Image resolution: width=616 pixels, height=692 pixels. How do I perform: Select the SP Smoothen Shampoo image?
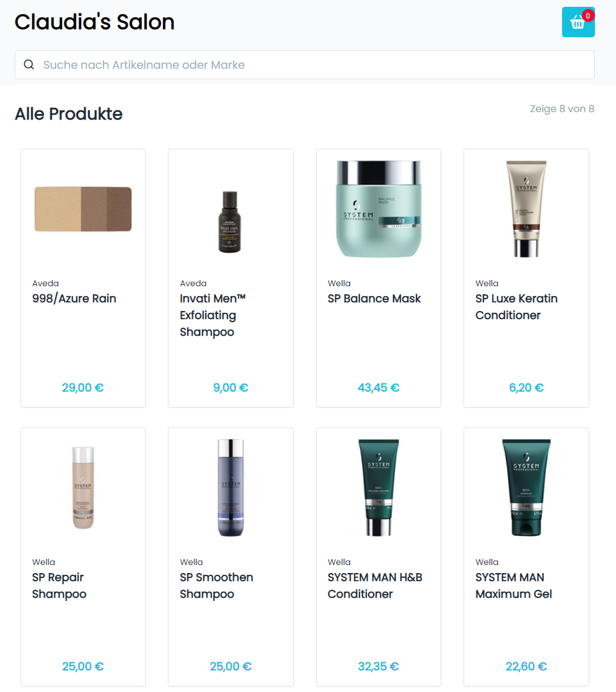[231, 488]
